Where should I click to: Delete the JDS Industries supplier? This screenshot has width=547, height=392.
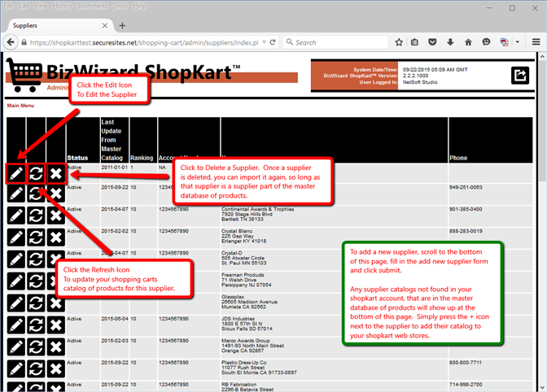click(x=56, y=325)
